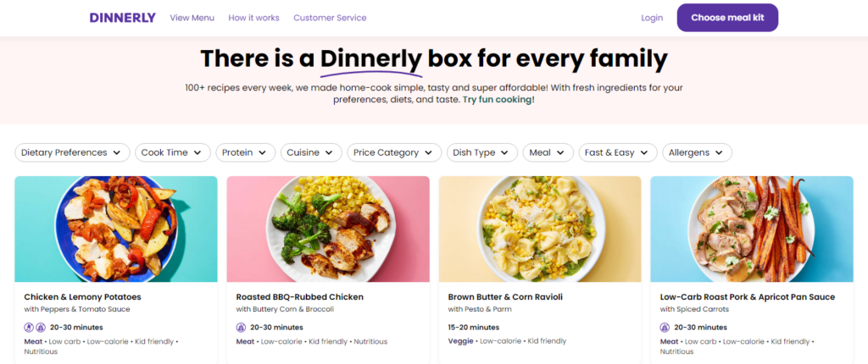
Task: Open the Protein filter dropdown
Action: pyautogui.click(x=245, y=152)
